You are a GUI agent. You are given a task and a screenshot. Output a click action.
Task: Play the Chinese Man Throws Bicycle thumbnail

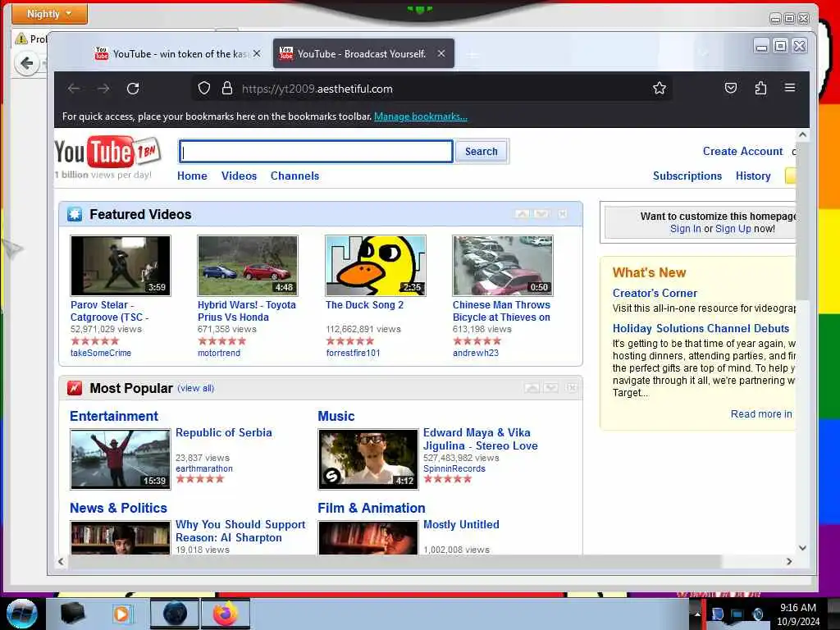(503, 266)
